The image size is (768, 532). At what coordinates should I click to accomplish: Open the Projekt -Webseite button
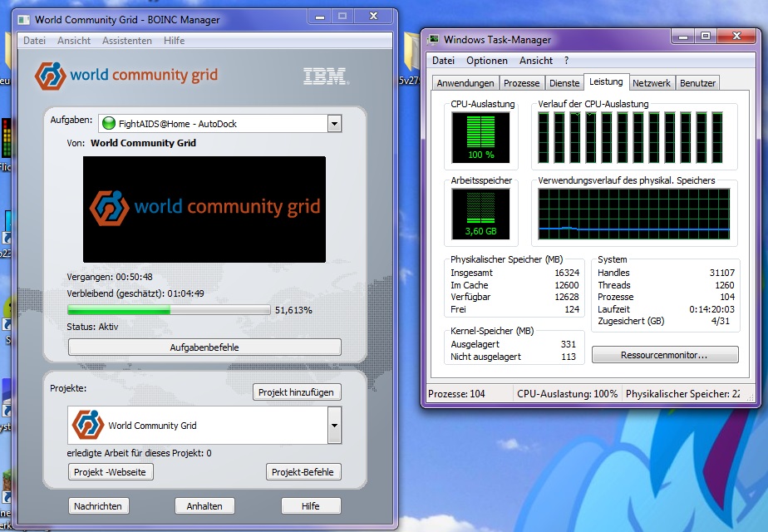click(111, 472)
